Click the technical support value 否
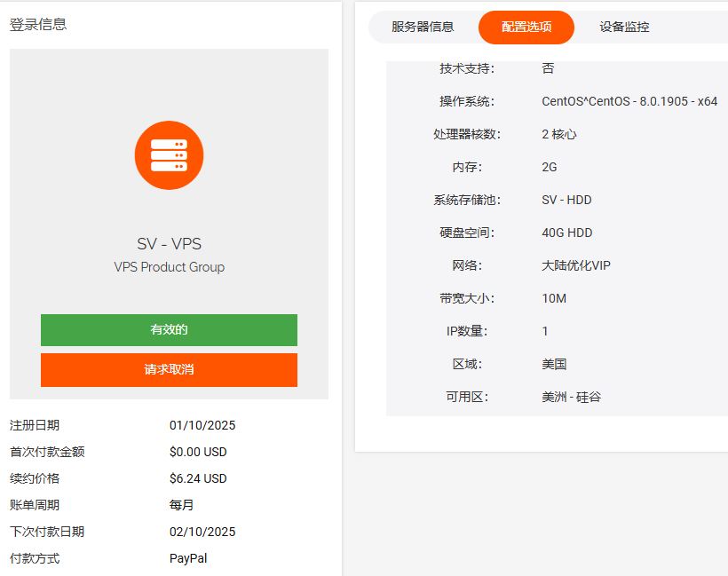 (548, 68)
